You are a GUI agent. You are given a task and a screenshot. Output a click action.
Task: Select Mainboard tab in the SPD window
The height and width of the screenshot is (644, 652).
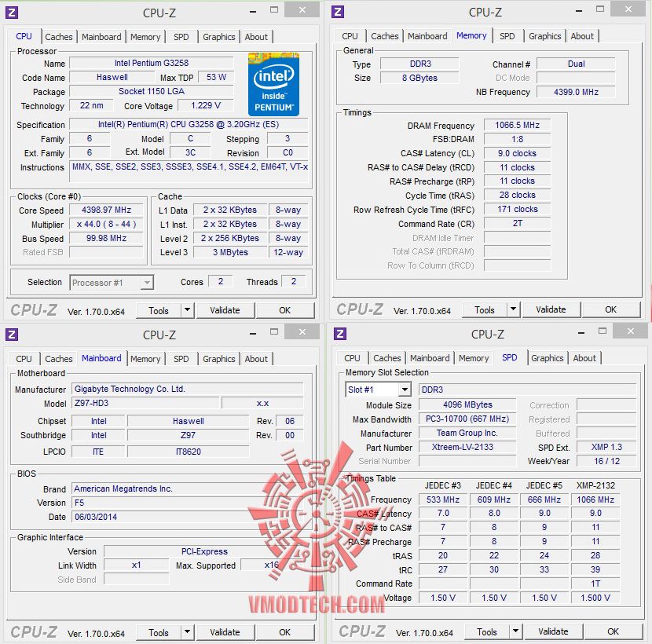coord(430,358)
